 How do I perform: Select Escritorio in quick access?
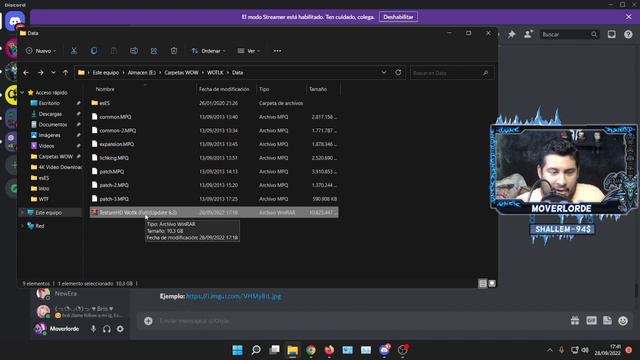[x=49, y=103]
